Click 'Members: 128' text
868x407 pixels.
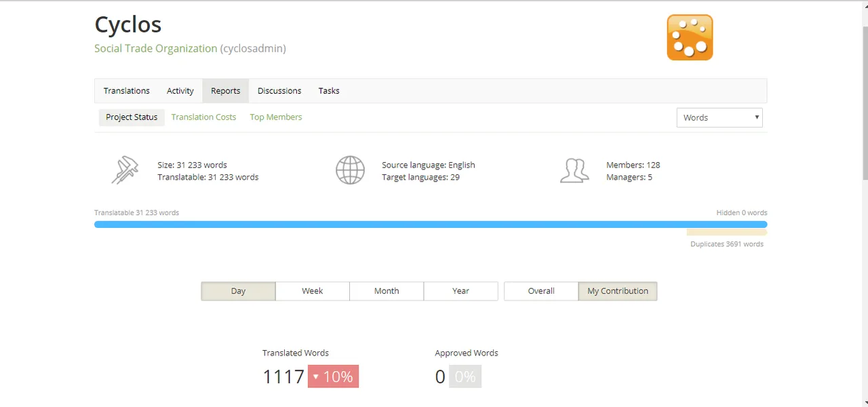(633, 165)
